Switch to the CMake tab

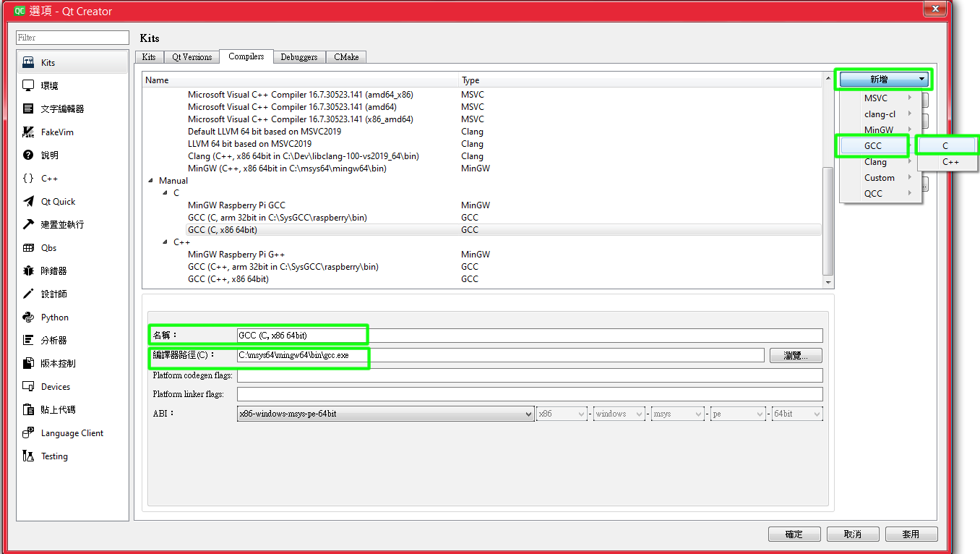pyautogui.click(x=345, y=56)
